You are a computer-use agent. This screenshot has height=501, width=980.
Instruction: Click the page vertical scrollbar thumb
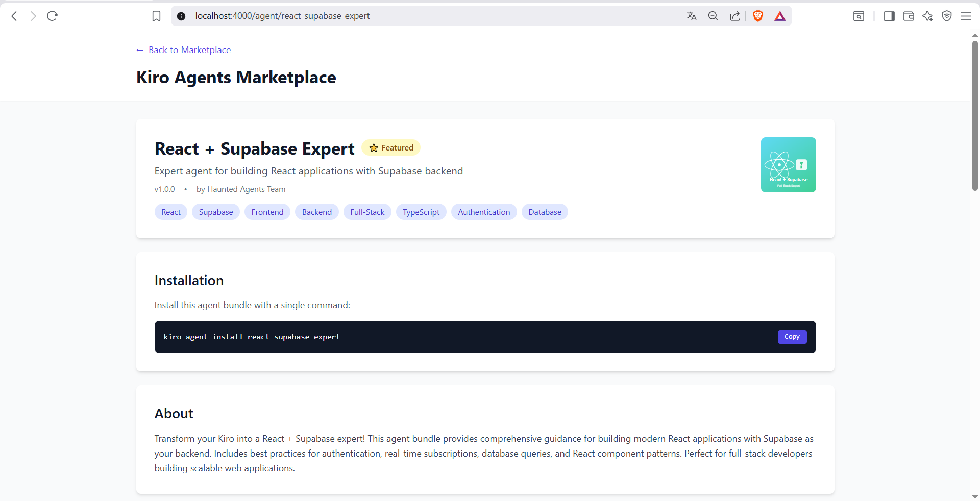(x=975, y=115)
